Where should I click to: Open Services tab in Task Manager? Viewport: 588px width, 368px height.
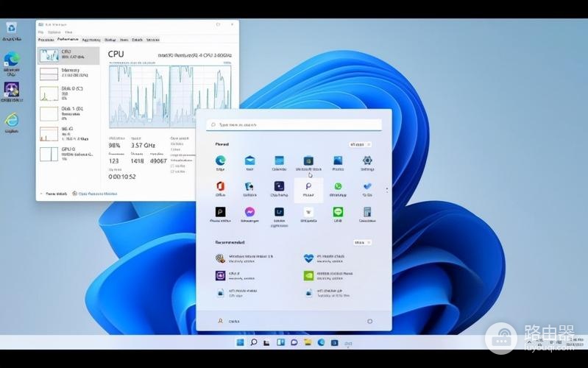152,40
